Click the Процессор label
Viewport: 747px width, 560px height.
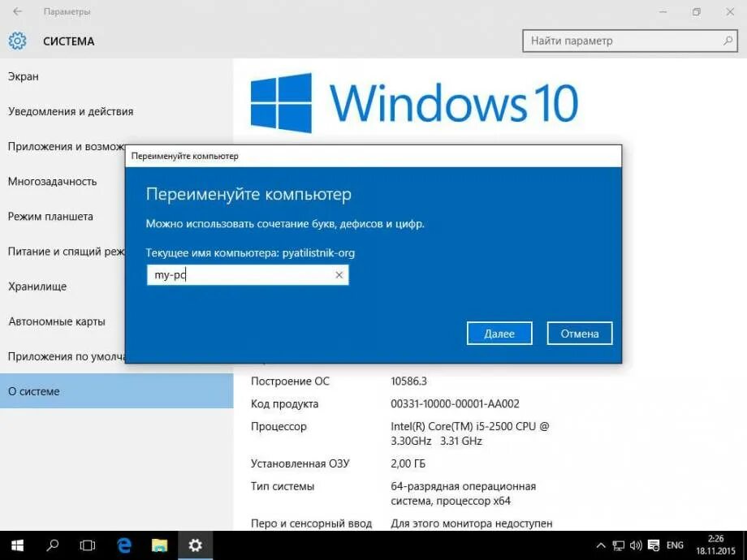279,426
